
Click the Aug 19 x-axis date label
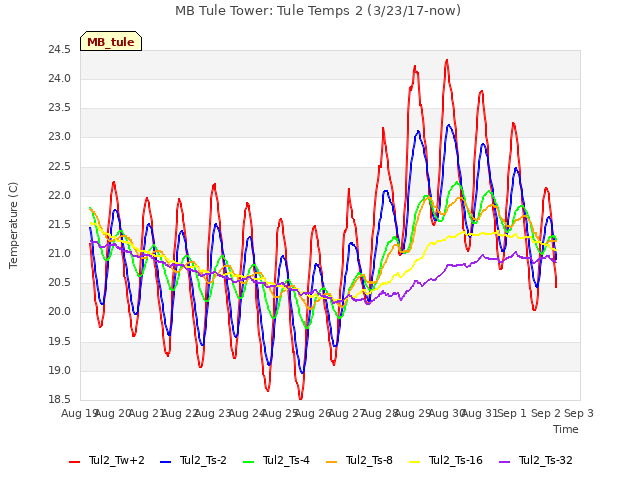point(79,413)
